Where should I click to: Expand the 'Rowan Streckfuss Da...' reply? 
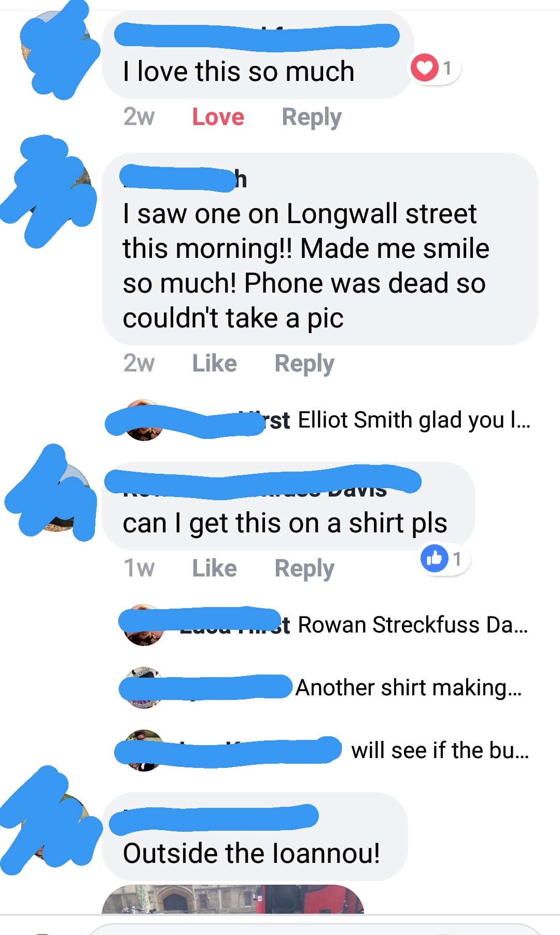[x=413, y=625]
